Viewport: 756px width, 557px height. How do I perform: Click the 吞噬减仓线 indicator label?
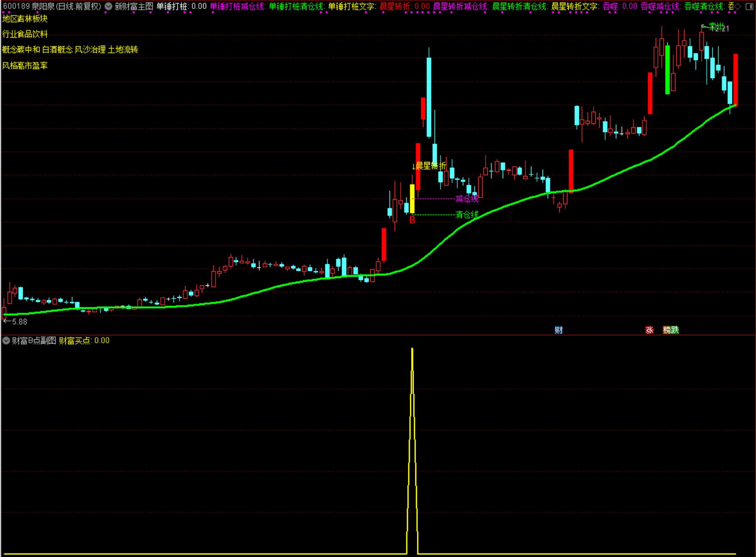(660, 6)
